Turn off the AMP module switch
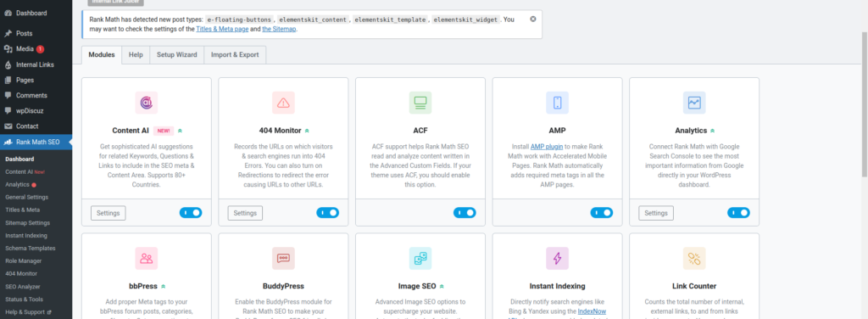This screenshot has width=868, height=319. tap(601, 213)
